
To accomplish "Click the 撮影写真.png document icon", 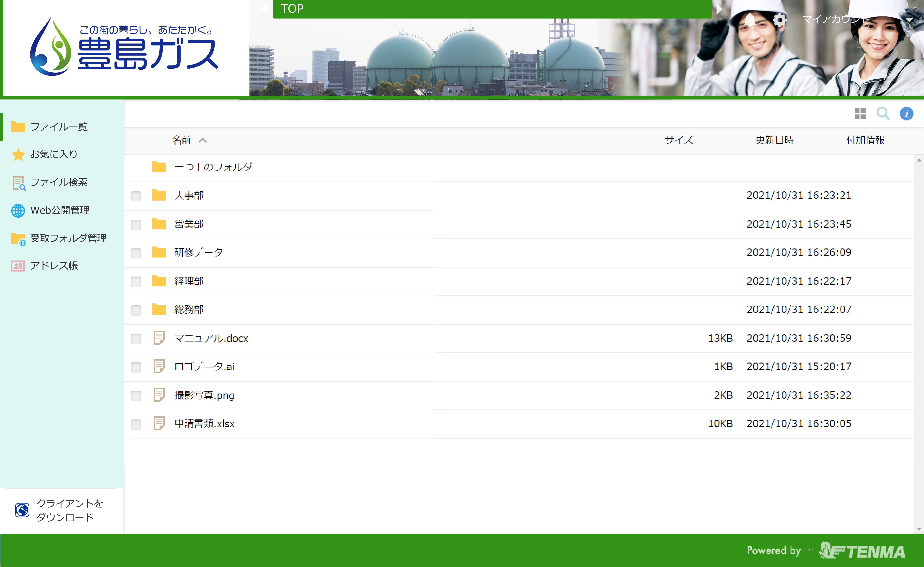I will click(x=159, y=395).
